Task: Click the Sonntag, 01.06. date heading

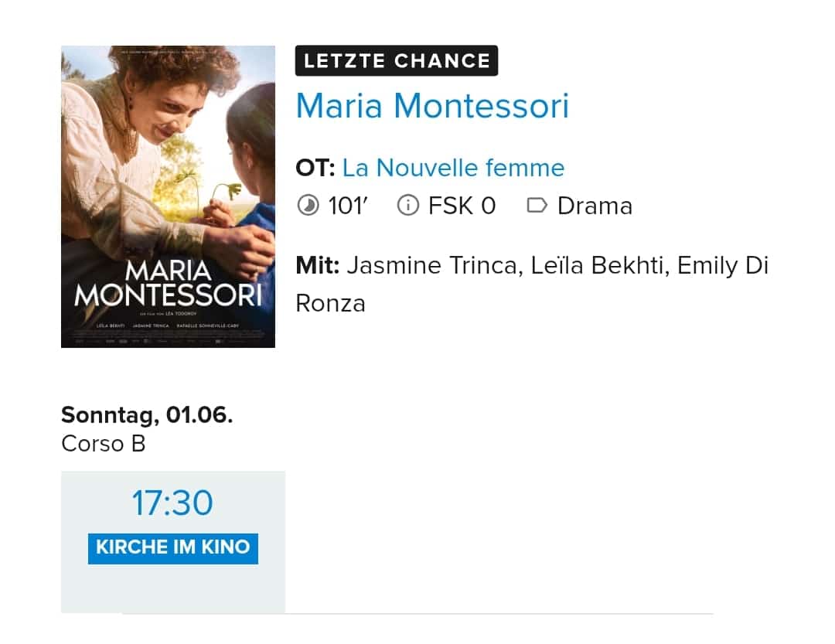Action: tap(147, 415)
